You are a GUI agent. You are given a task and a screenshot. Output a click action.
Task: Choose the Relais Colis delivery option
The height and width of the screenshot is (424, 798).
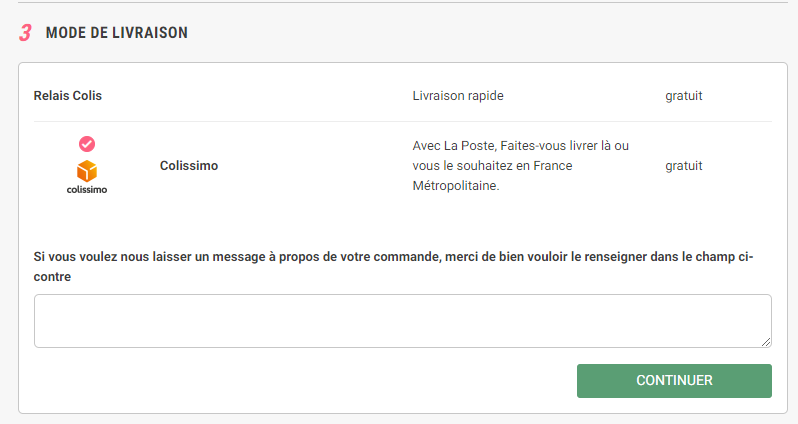pyautogui.click(x=68, y=96)
